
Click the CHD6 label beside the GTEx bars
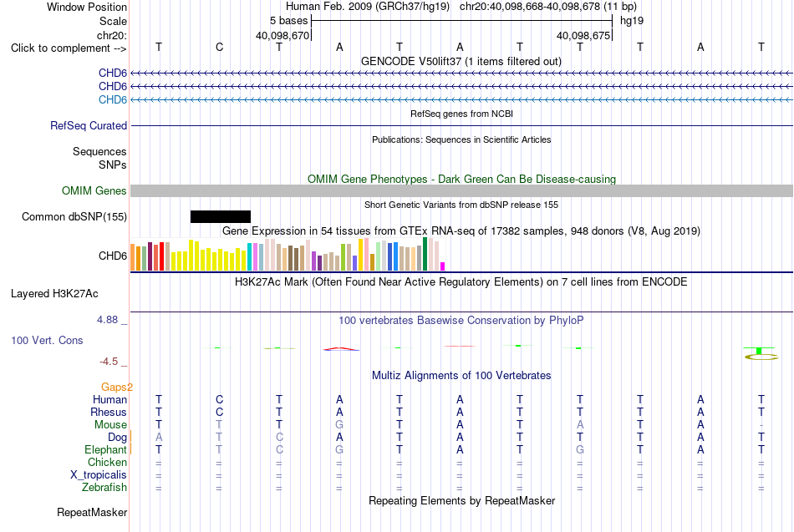[x=113, y=256]
